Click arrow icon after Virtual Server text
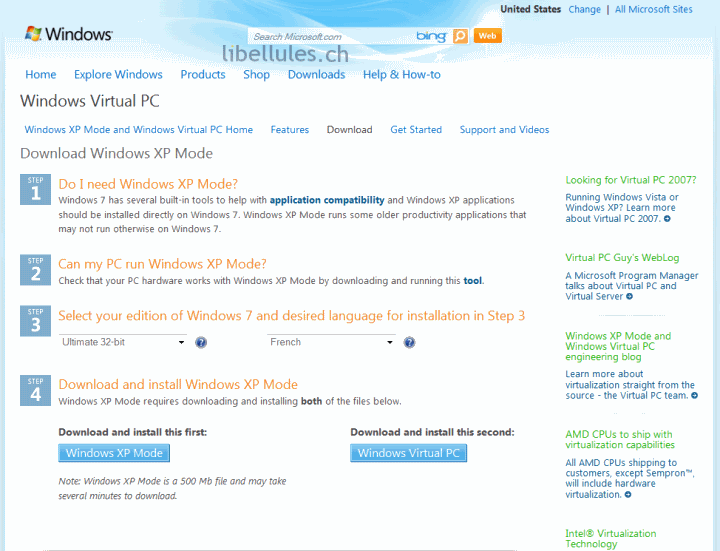The width and height of the screenshot is (720, 551). click(630, 297)
